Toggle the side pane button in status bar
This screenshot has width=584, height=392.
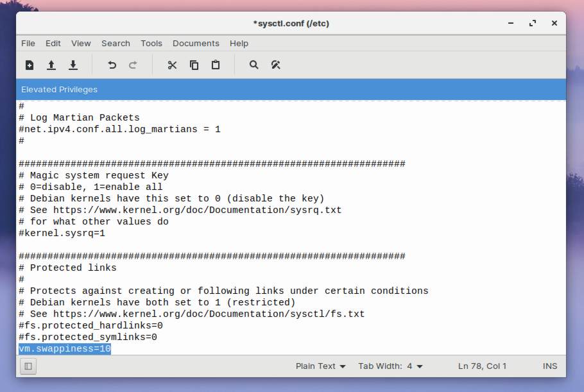point(28,366)
